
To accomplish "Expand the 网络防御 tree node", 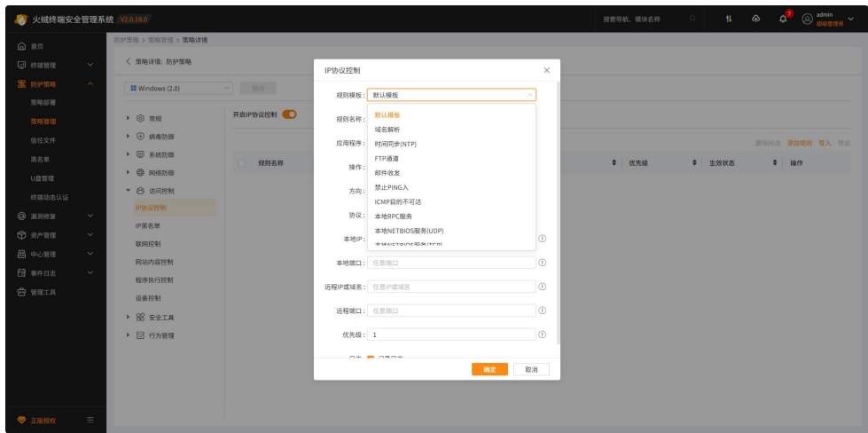I will point(129,172).
